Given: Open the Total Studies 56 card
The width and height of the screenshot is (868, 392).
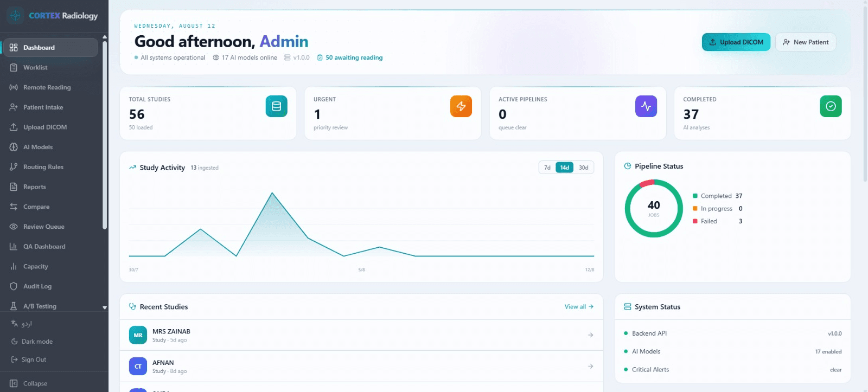Looking at the screenshot, I should pos(208,113).
